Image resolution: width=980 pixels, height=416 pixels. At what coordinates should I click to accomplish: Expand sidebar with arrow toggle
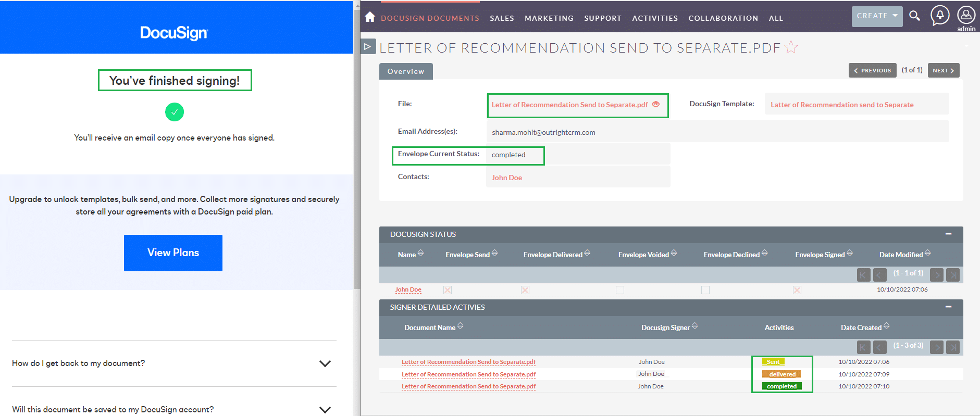pyautogui.click(x=368, y=46)
